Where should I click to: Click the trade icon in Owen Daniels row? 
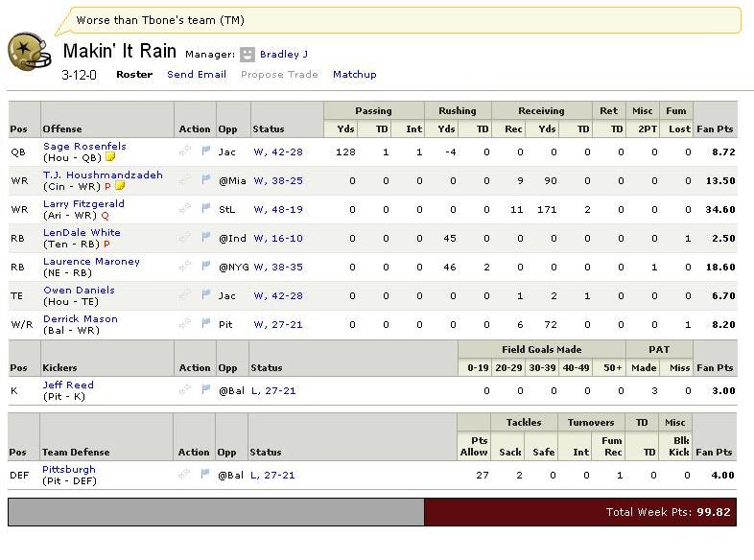(x=184, y=295)
